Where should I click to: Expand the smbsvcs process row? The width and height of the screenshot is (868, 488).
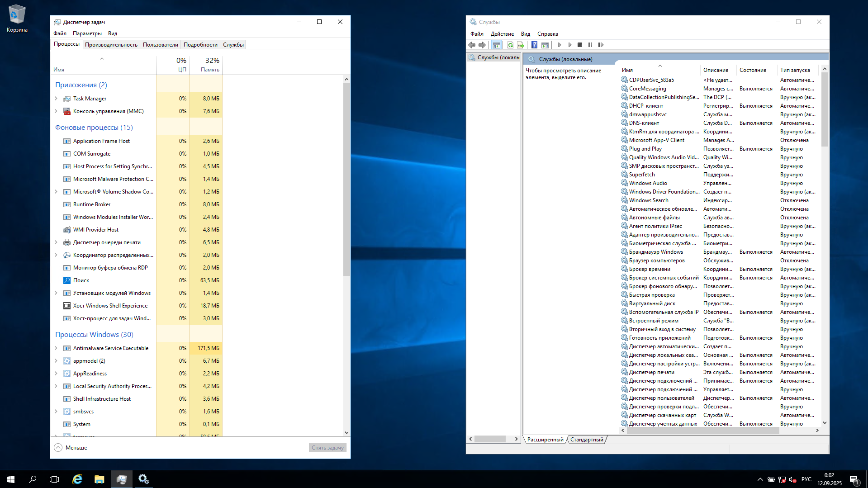point(56,412)
